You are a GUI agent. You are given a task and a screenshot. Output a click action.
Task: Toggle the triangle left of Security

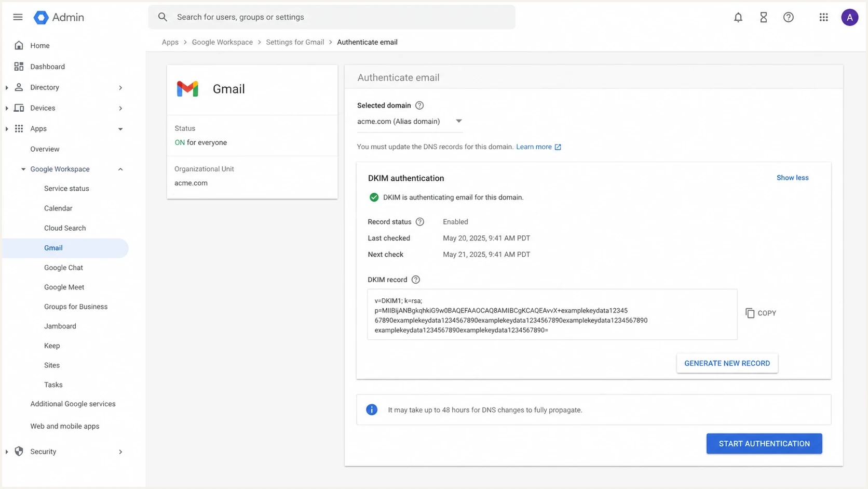pos(7,452)
